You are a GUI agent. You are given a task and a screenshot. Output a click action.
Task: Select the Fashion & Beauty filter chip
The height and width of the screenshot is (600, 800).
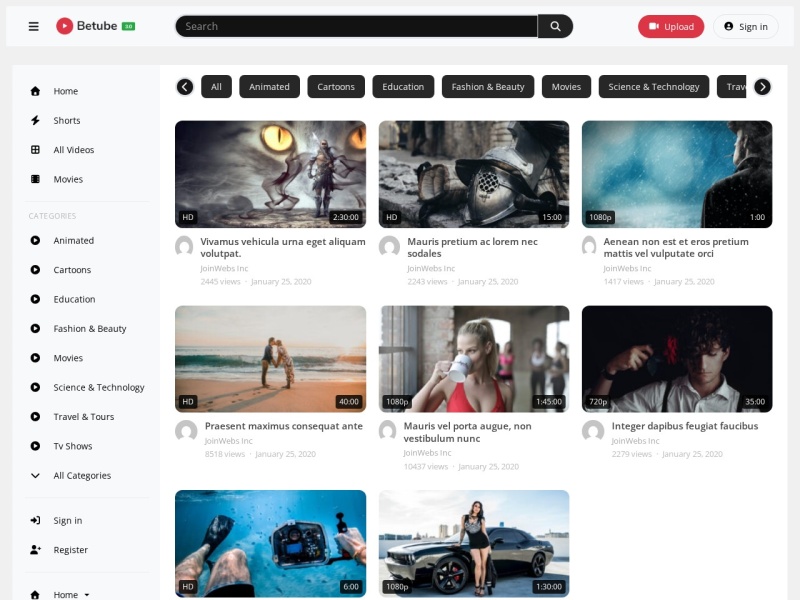tap(488, 87)
